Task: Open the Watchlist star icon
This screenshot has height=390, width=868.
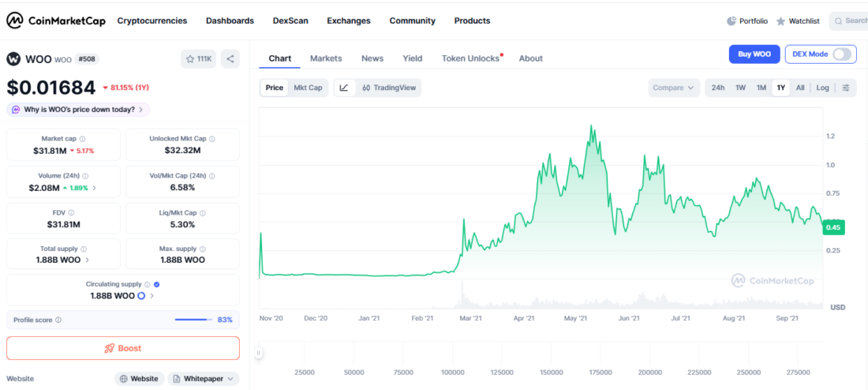Action: [780, 21]
